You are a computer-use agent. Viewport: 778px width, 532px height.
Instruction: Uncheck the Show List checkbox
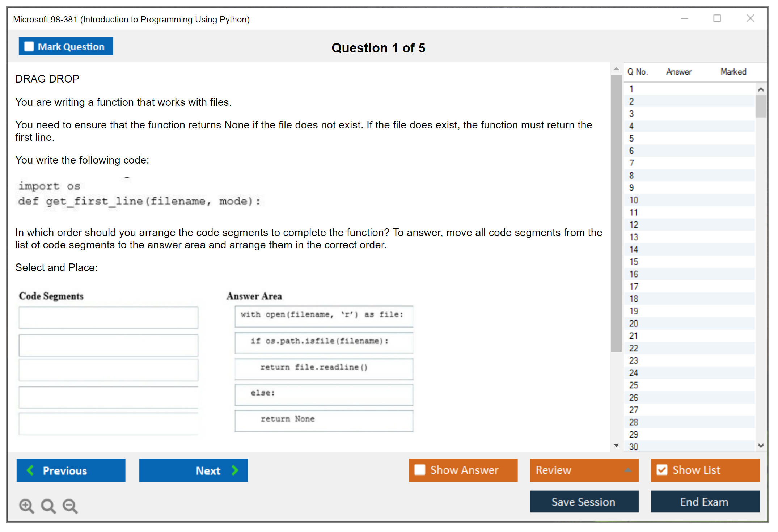(x=662, y=470)
